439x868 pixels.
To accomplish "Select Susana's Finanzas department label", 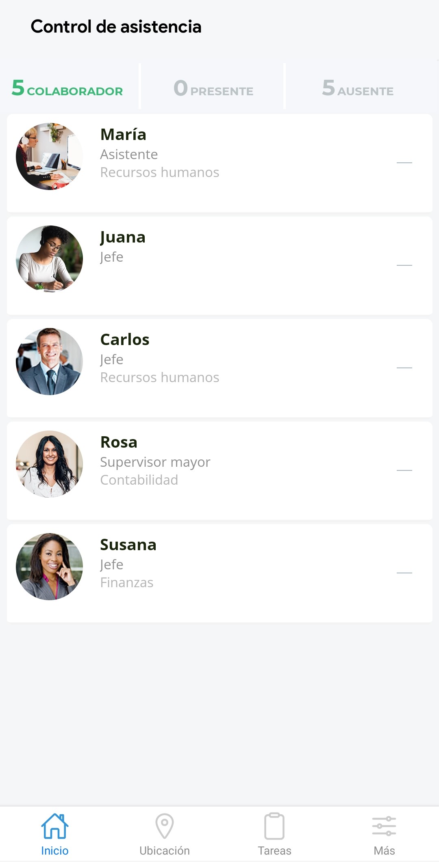I will pos(127,583).
